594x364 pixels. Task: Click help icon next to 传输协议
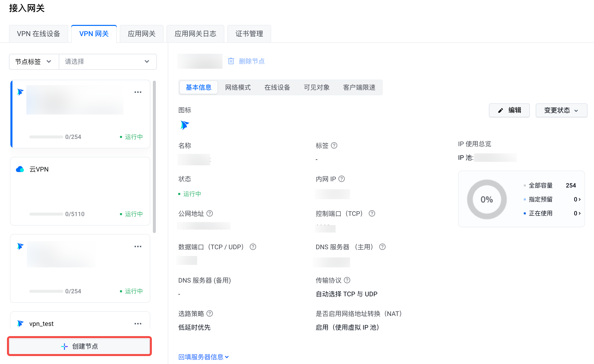click(x=347, y=280)
